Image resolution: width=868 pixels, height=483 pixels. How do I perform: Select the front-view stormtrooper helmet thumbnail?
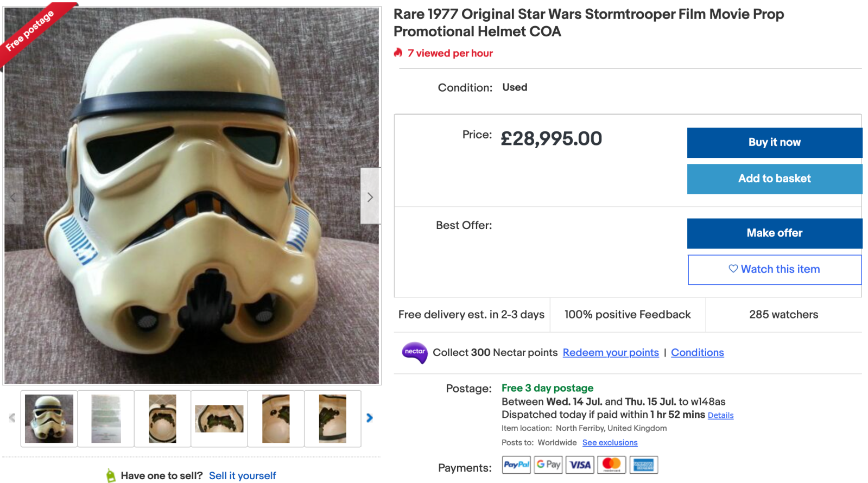(49, 418)
